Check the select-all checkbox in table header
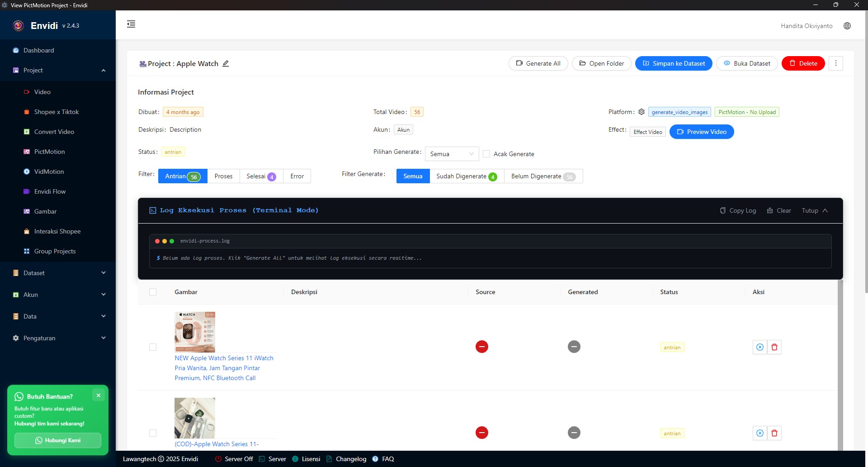This screenshot has width=868, height=467. tap(153, 292)
